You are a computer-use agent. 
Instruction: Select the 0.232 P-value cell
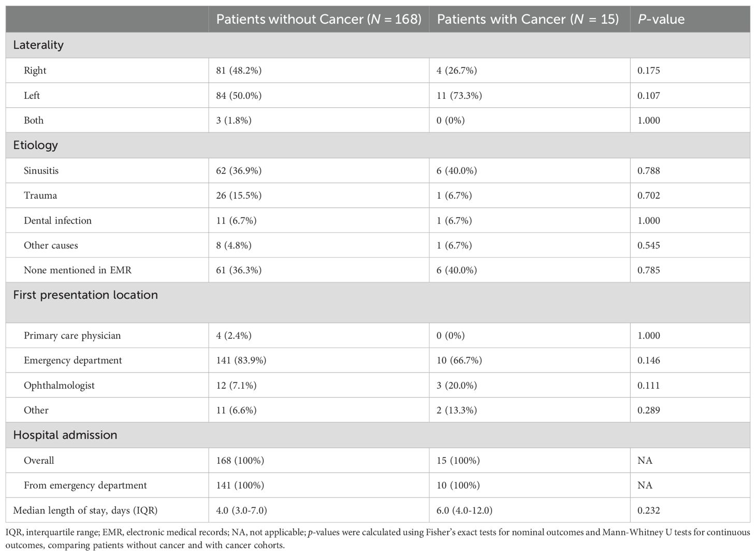click(649, 510)
